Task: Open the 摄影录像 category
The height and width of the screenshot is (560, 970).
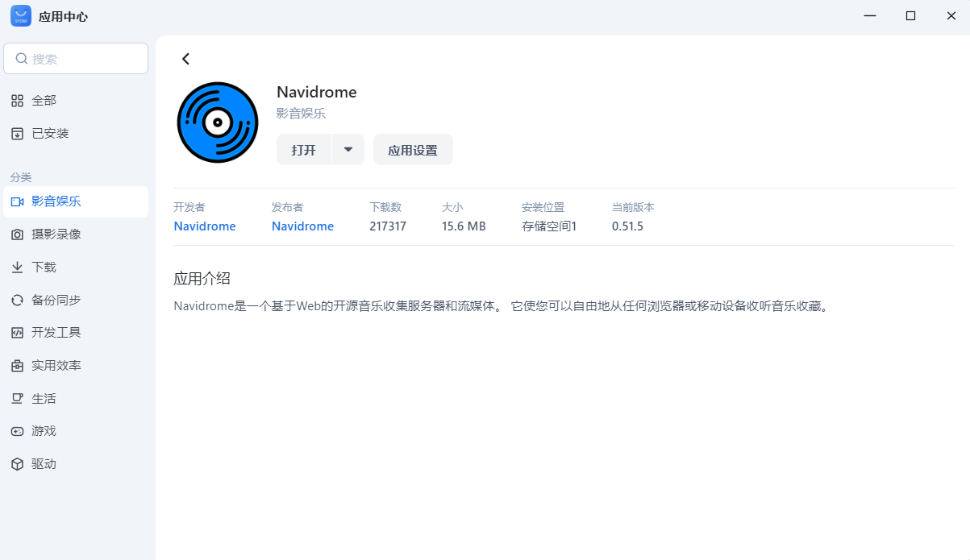Action: coord(76,234)
